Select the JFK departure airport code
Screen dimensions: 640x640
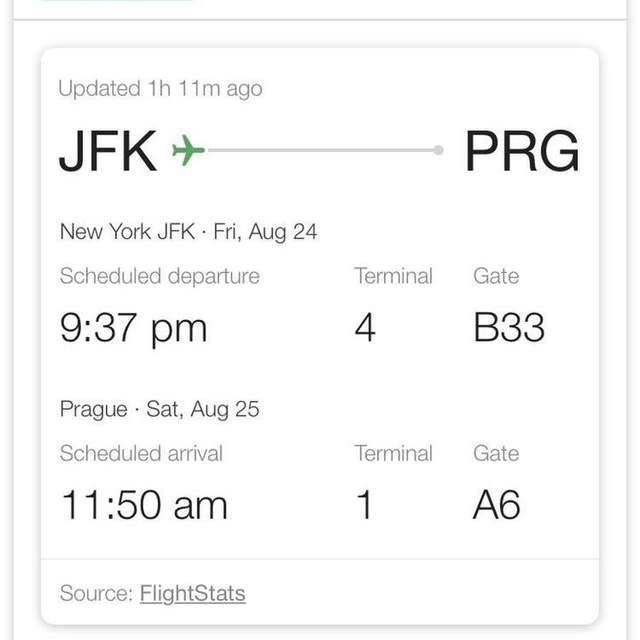point(108,151)
